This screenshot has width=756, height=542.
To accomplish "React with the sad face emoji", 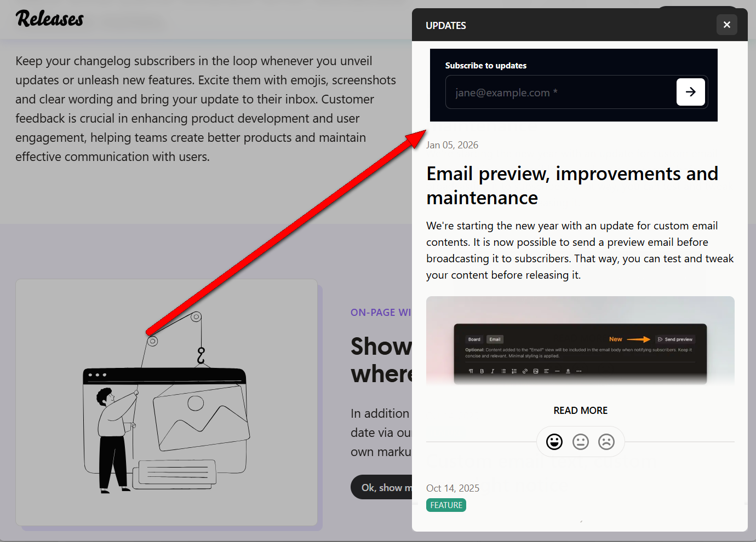I will point(606,442).
